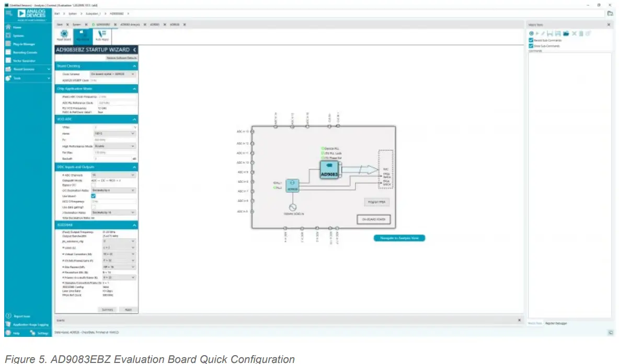Toggle the Bypass CIC checkbox
This screenshot has height=364, width=619.
point(94,185)
